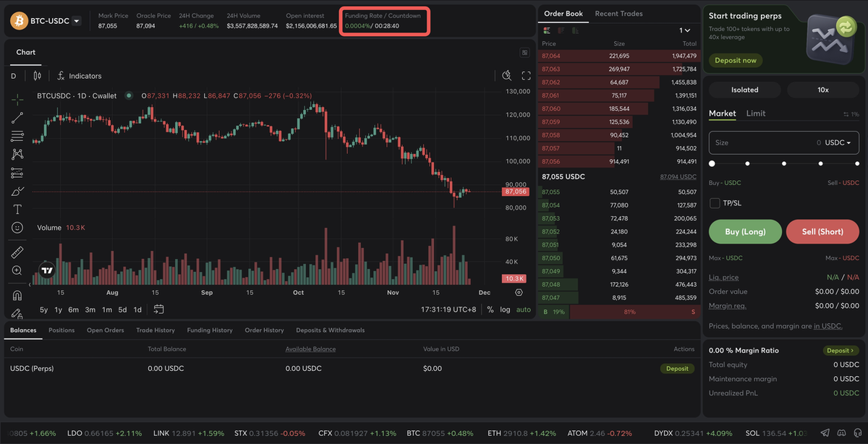This screenshot has height=444, width=868.
Task: Toggle the Cwallet indicator visibility dot
Action: coord(129,95)
